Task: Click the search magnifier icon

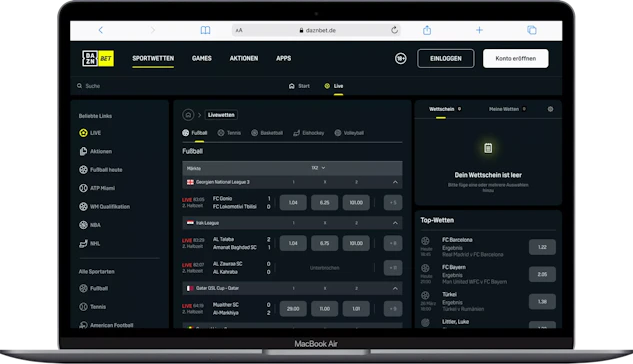Action: (80, 86)
